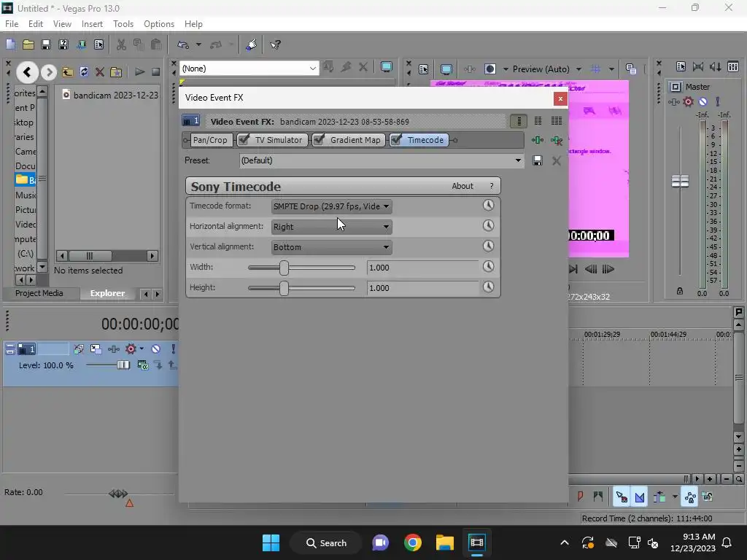Delete preset with X icon
The image size is (747, 560).
point(556,160)
